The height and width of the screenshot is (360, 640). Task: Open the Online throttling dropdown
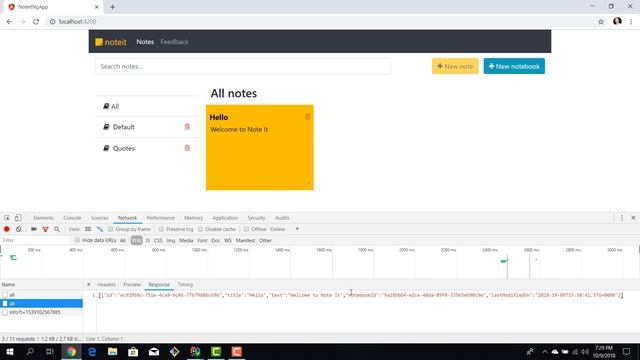click(x=284, y=229)
